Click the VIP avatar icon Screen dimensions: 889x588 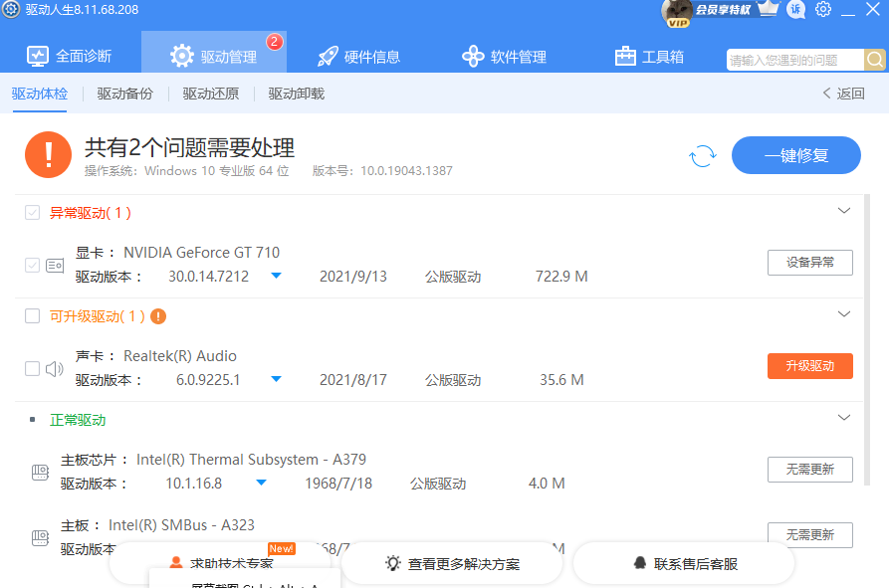click(x=678, y=13)
